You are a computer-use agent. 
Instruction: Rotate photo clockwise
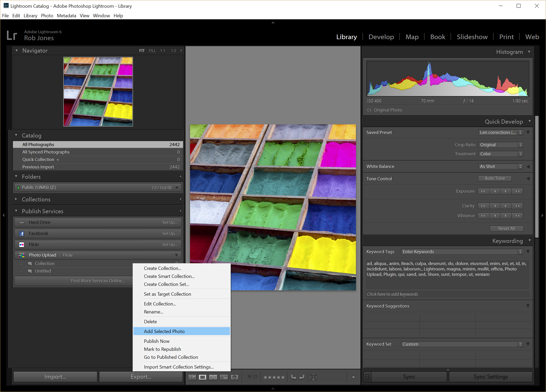[x=302, y=377]
